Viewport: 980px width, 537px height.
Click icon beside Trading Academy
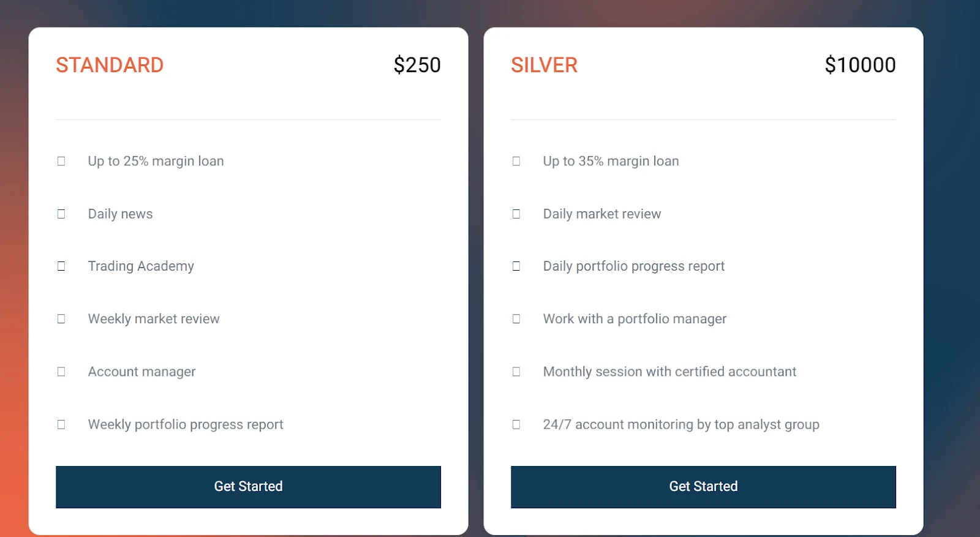[x=61, y=266]
